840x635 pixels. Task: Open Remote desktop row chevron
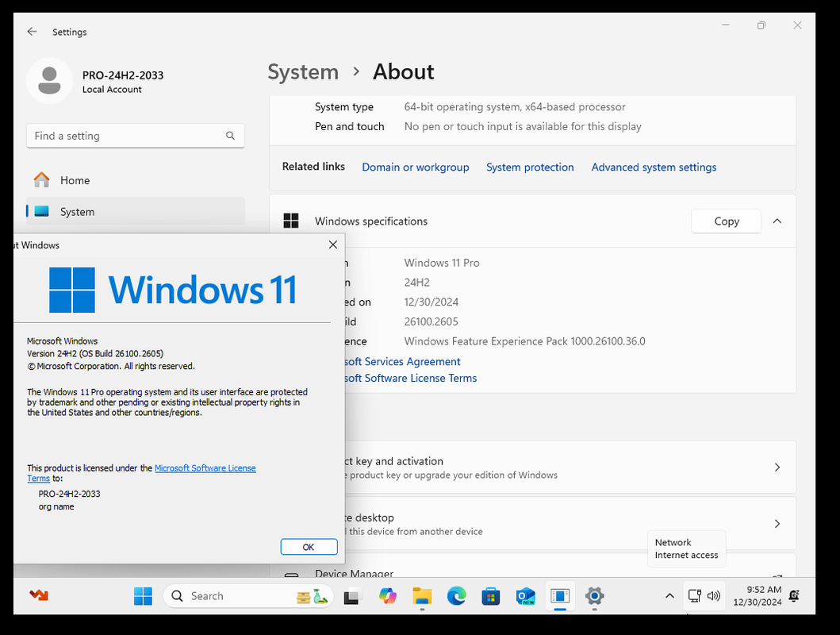777,524
